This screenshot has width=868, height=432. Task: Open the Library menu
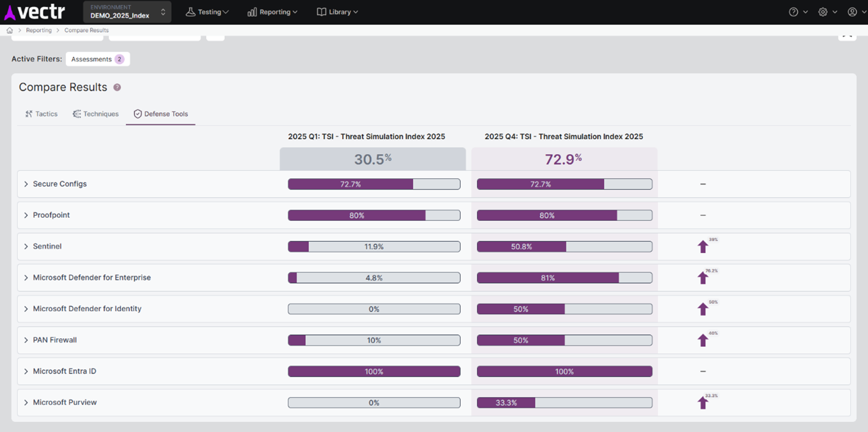tap(338, 12)
